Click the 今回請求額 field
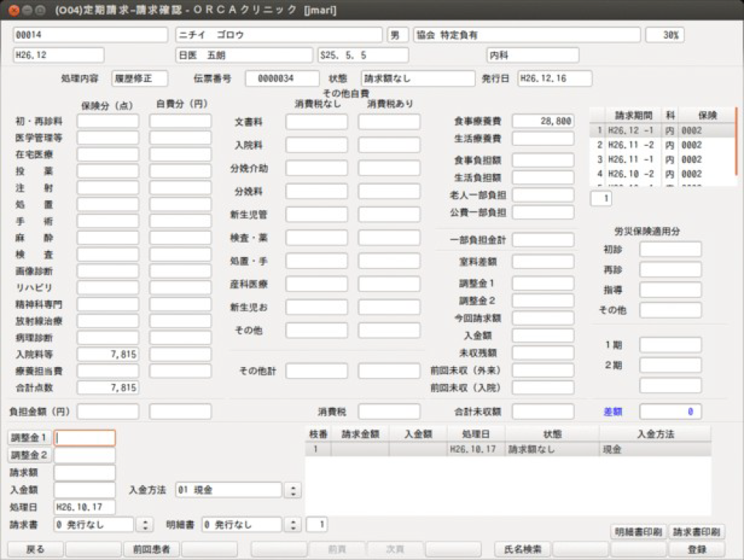Image resolution: width=744 pixels, height=560 pixels. click(543, 318)
